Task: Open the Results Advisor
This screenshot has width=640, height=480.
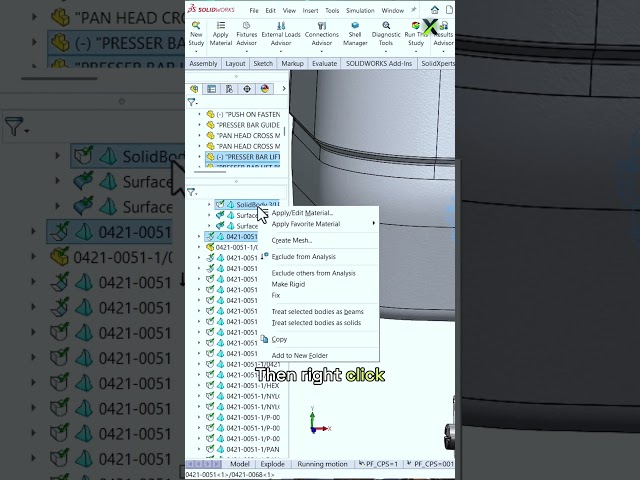Action: (x=443, y=34)
